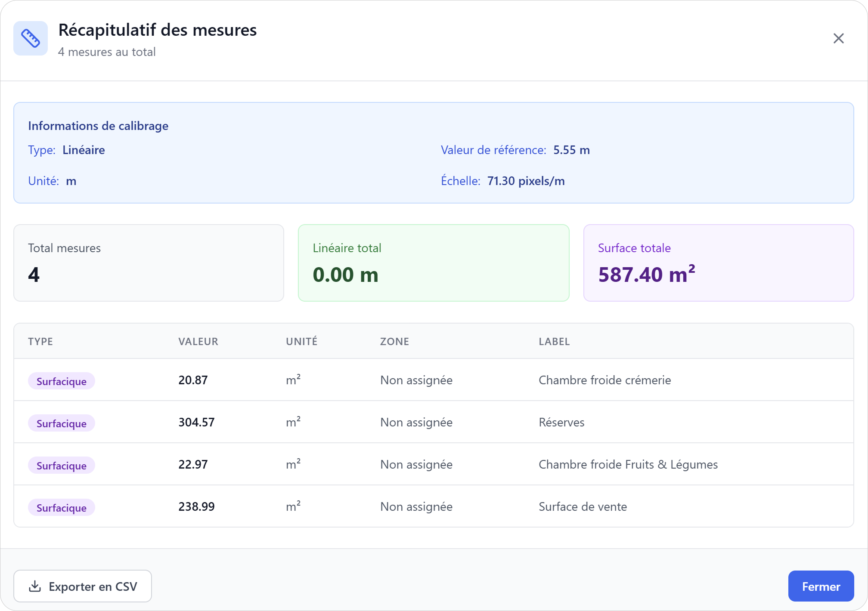Click the UNITÉ column header
The image size is (868, 611).
301,341
